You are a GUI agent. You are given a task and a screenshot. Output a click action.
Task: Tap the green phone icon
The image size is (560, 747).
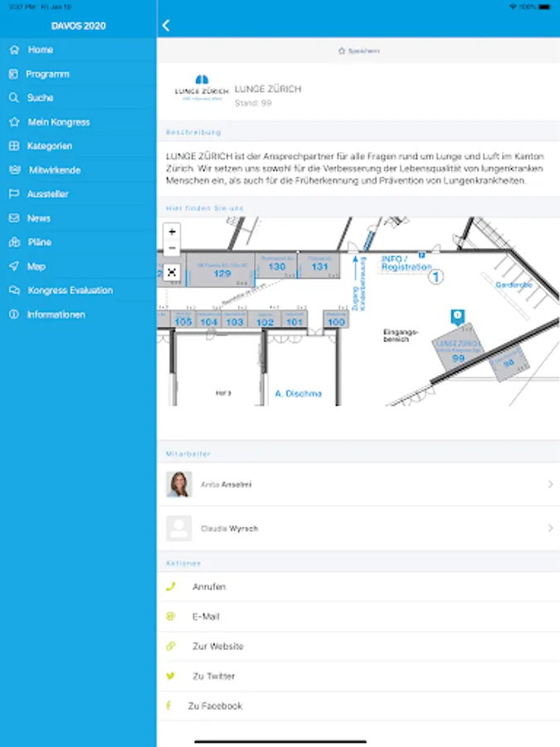[170, 587]
